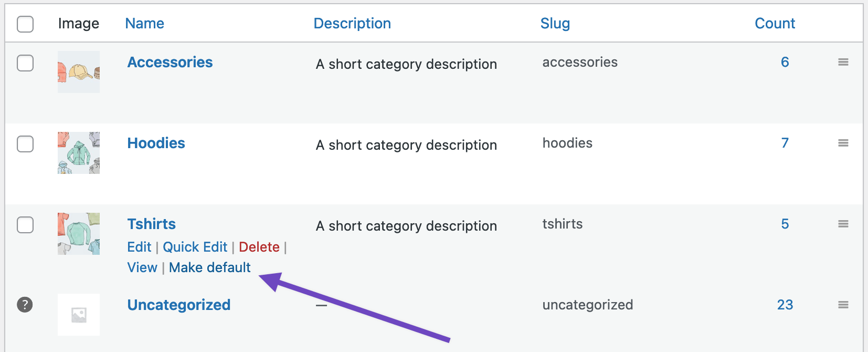The image size is (868, 352).
Task: Check the Accessories row checkbox
Action: 25,63
